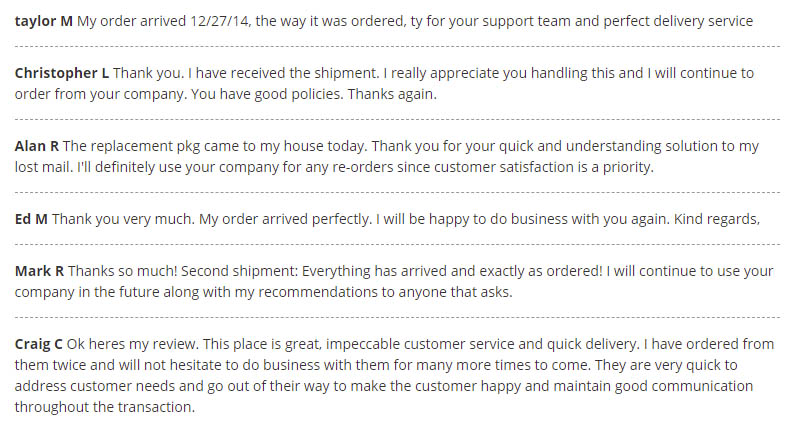Click dashed divider below taylor M's review
The image size is (796, 426).
pos(397,47)
